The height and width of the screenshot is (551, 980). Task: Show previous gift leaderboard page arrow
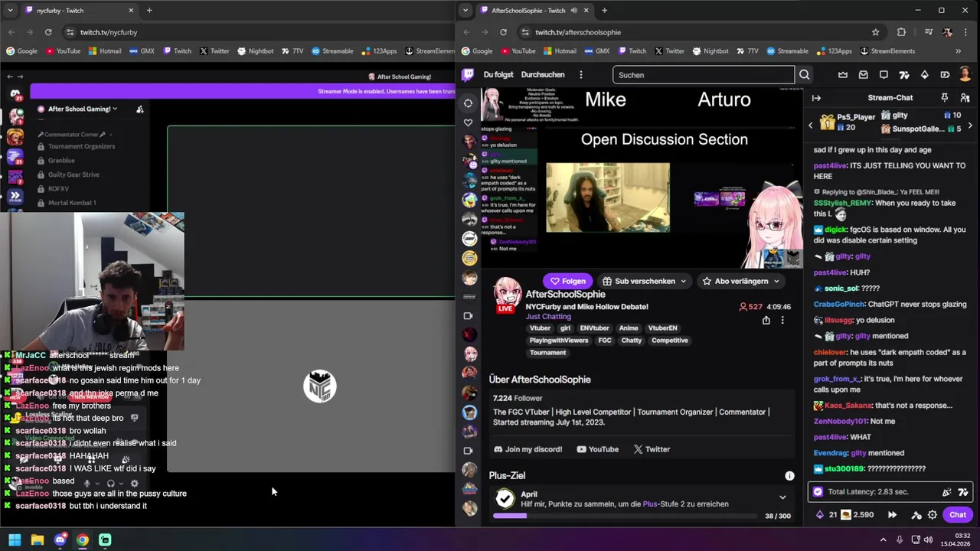pyautogui.click(x=811, y=126)
